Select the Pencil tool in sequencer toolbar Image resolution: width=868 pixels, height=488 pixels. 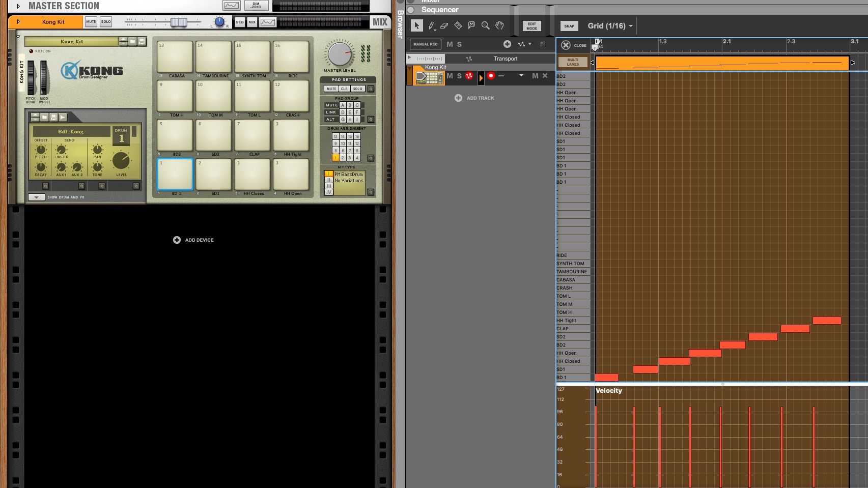click(x=431, y=26)
